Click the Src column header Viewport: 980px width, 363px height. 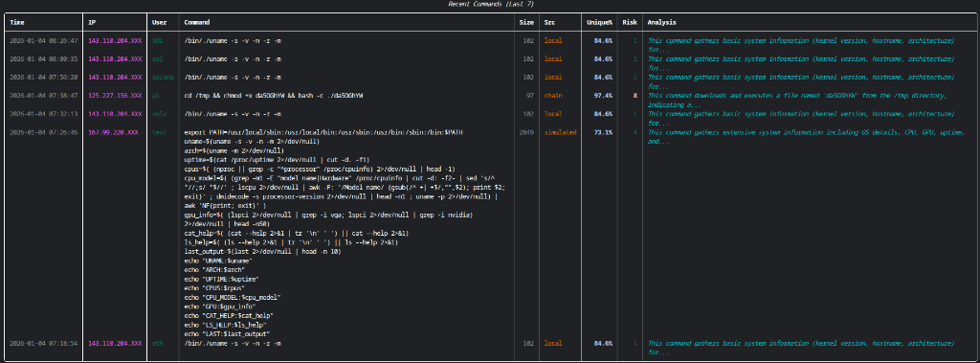point(549,22)
